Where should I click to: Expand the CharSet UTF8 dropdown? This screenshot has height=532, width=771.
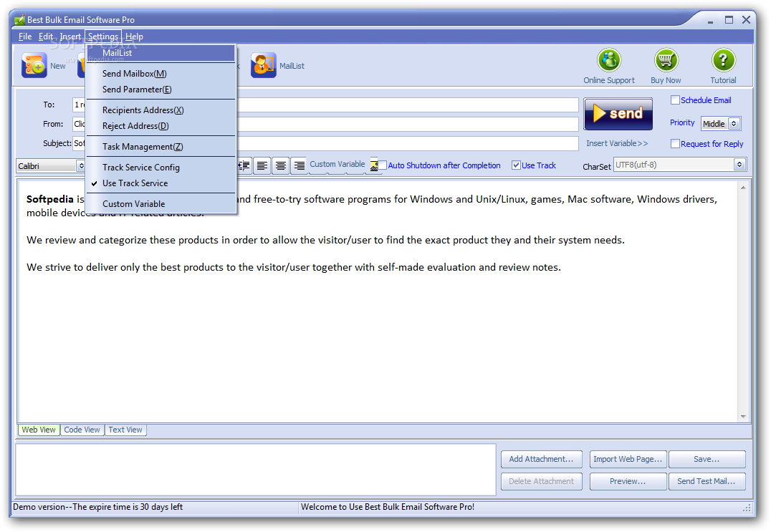[680, 165]
